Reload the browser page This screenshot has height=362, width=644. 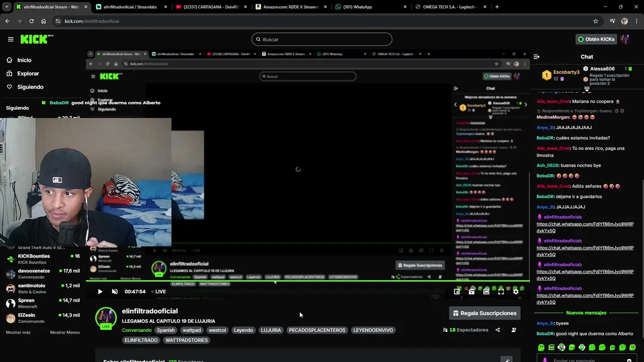[31, 21]
